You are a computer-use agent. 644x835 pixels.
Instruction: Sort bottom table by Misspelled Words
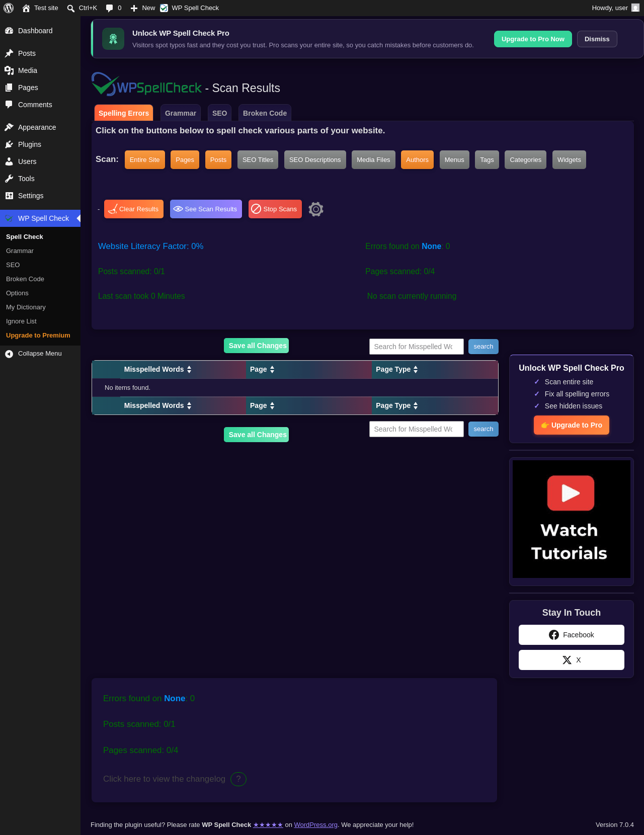coord(158,405)
